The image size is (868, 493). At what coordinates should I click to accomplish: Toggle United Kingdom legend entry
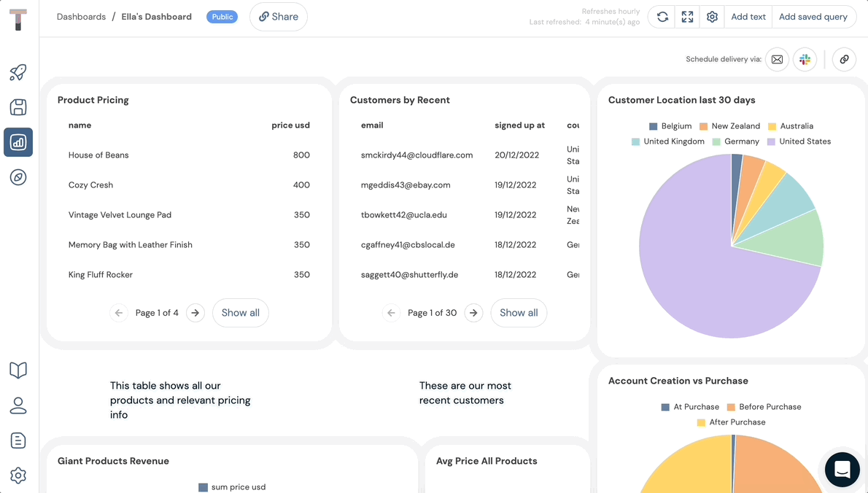pos(667,141)
